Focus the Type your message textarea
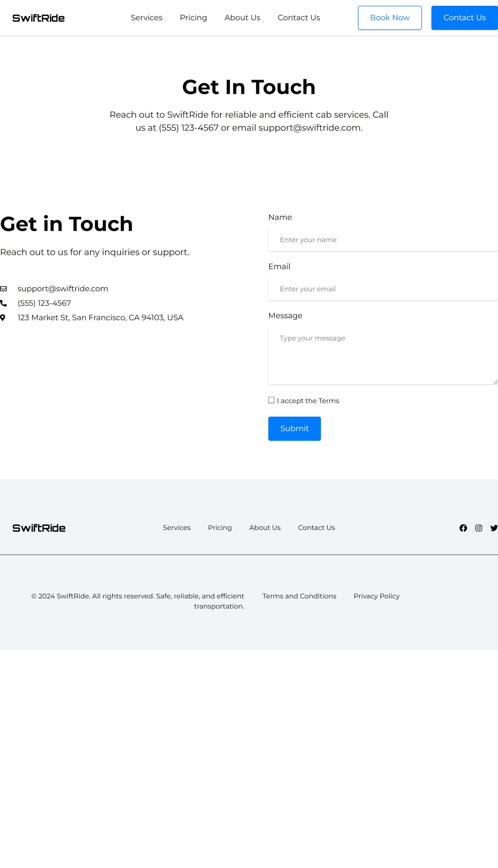This screenshot has width=498, height=868. pos(383,355)
